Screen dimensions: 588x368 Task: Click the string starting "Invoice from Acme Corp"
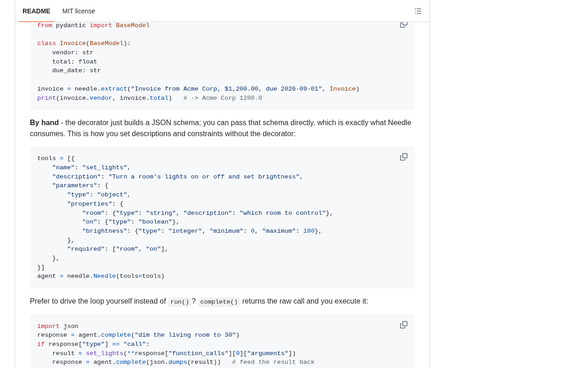226,89
